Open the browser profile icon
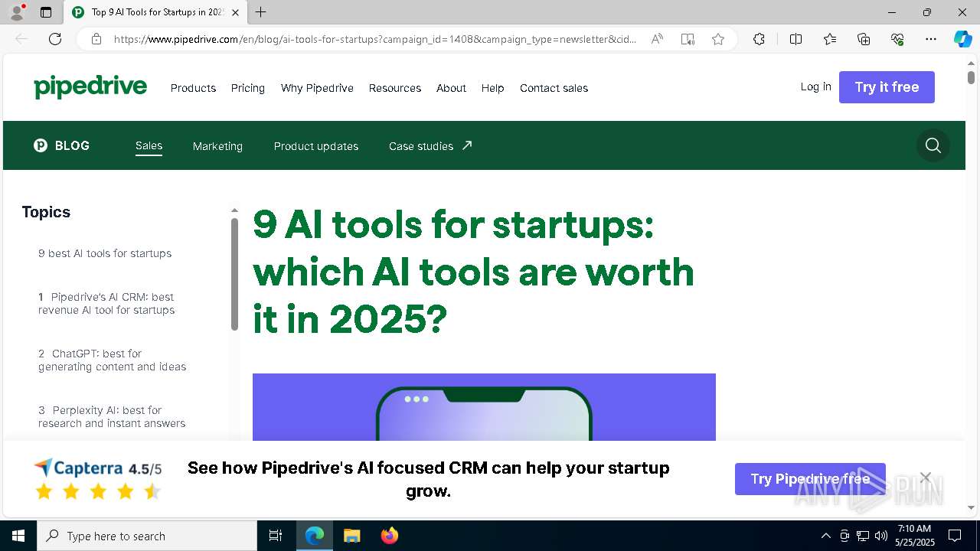 tap(17, 12)
